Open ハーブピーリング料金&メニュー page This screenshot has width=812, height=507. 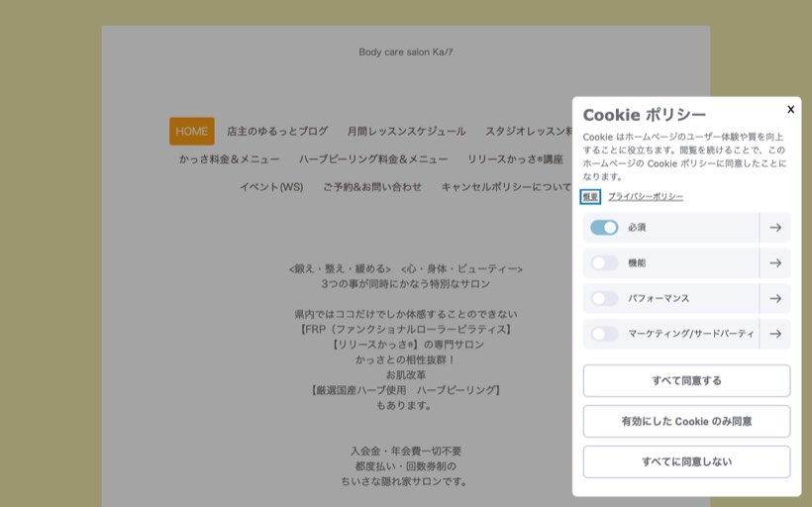pos(373,159)
